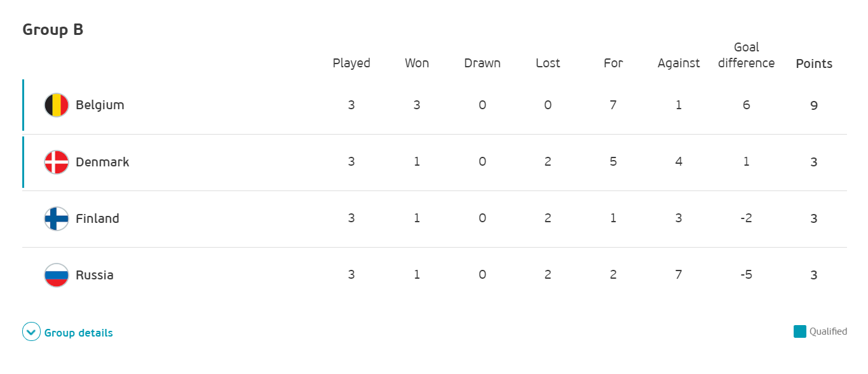The height and width of the screenshot is (374, 868).
Task: Open the Denmark team name link
Action: click(x=102, y=162)
